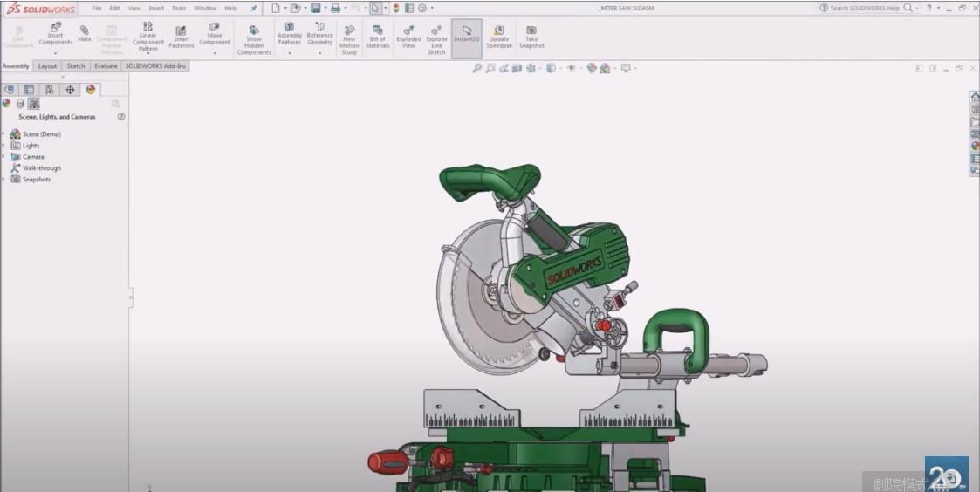
Task: Focus Search SOLIDWORKS Help field
Action: point(865,8)
